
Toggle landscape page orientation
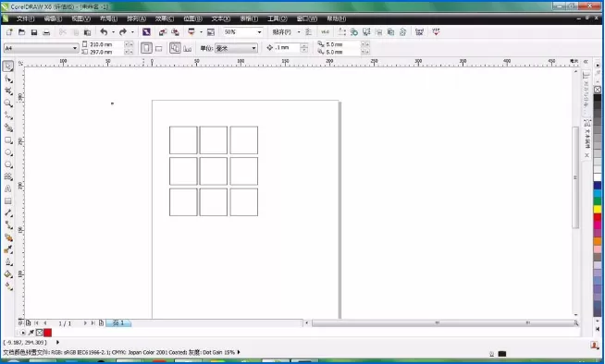[158, 49]
